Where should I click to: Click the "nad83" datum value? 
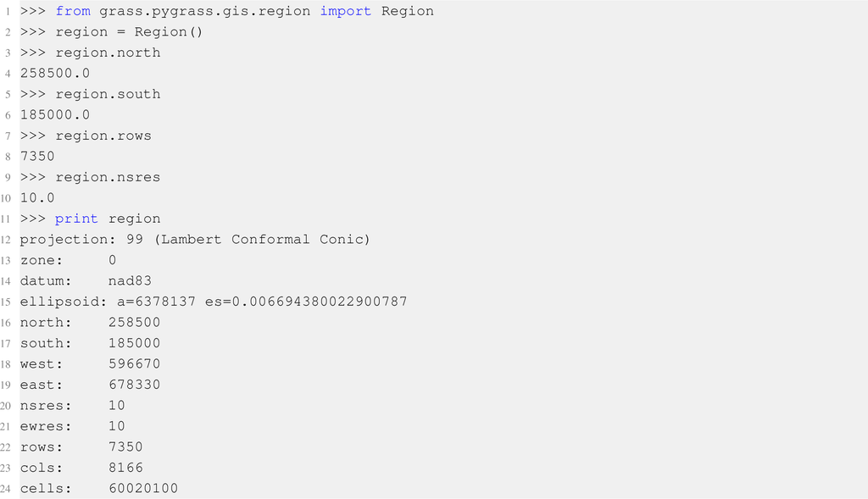(130, 281)
